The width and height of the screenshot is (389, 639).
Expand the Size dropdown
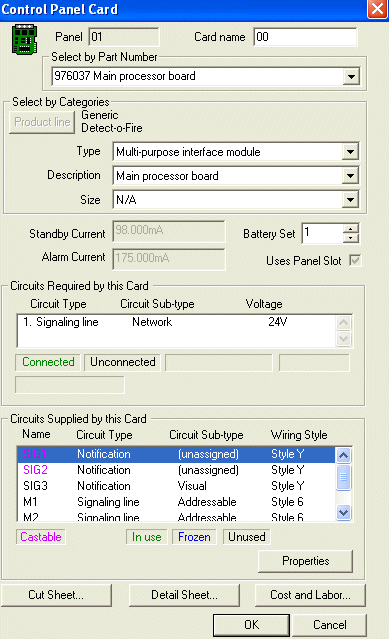pyautogui.click(x=350, y=200)
